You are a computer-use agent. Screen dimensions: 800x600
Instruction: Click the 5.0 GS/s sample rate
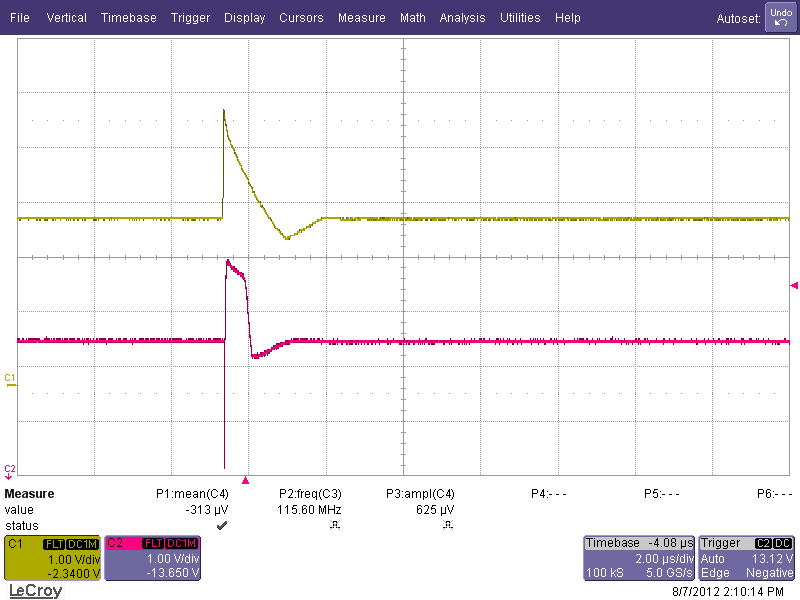tap(669, 573)
